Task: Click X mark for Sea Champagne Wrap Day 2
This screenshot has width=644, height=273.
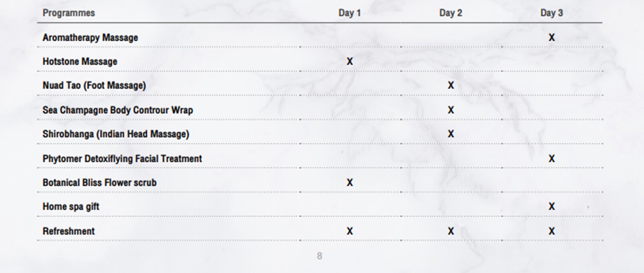Action: pyautogui.click(x=451, y=110)
